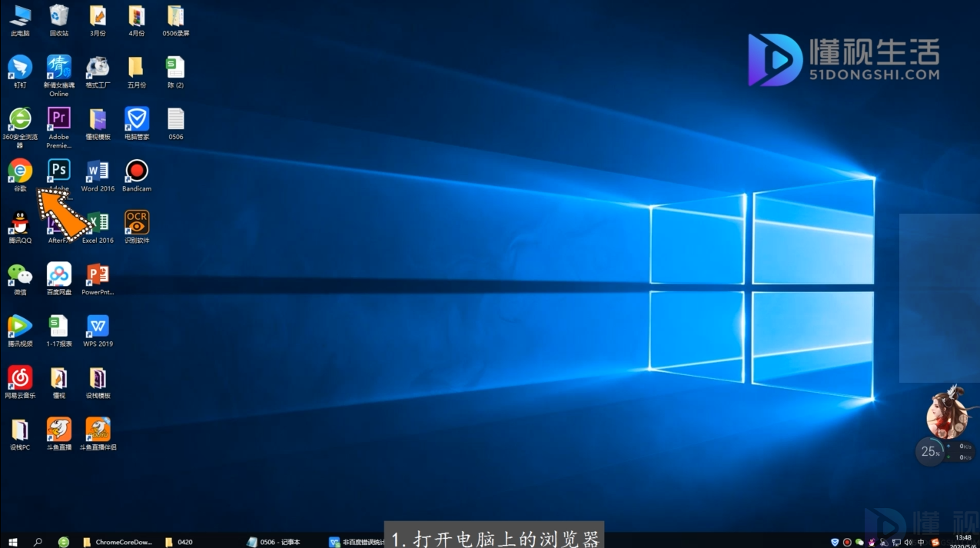Select the 3月份 folder
The height and width of the screenshot is (548, 980).
98,20
